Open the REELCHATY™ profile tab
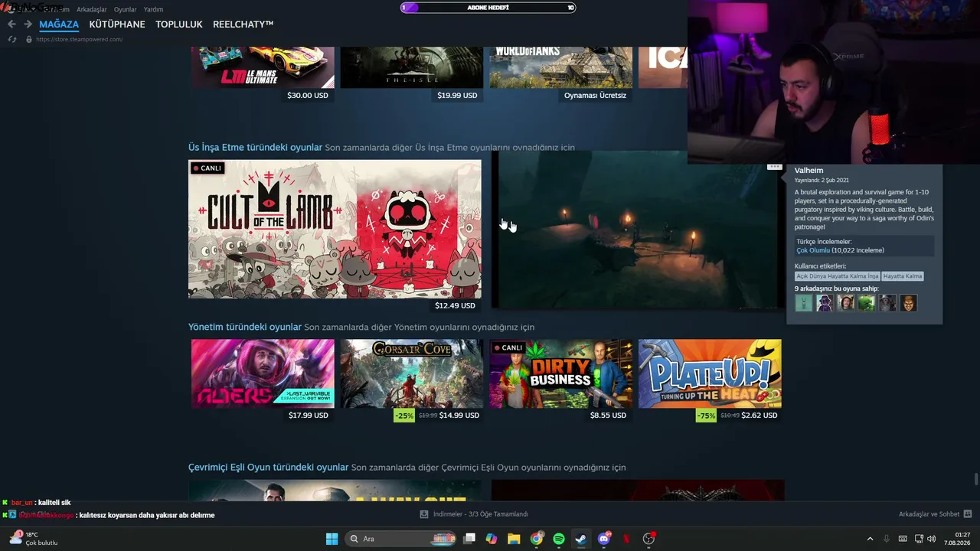Image resolution: width=980 pixels, height=551 pixels. 243,24
